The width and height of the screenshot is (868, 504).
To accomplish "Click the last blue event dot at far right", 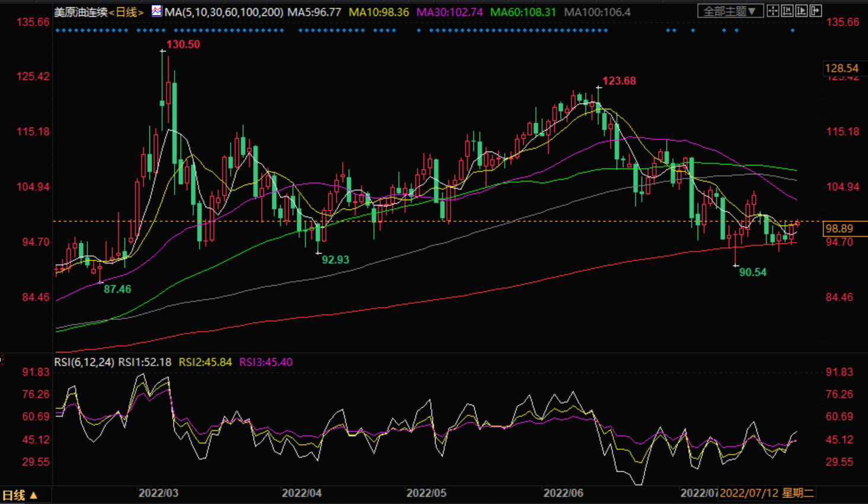I will tap(793, 30).
